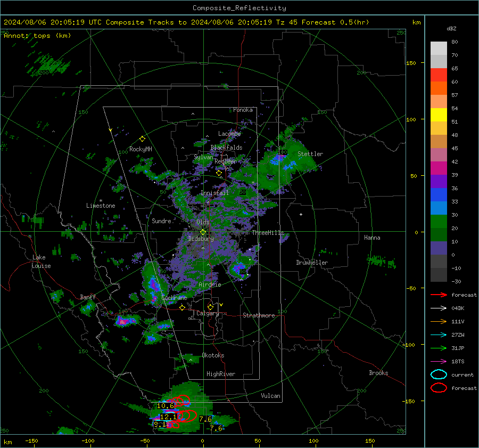Click the dBZ heading above color scale

click(x=451, y=29)
